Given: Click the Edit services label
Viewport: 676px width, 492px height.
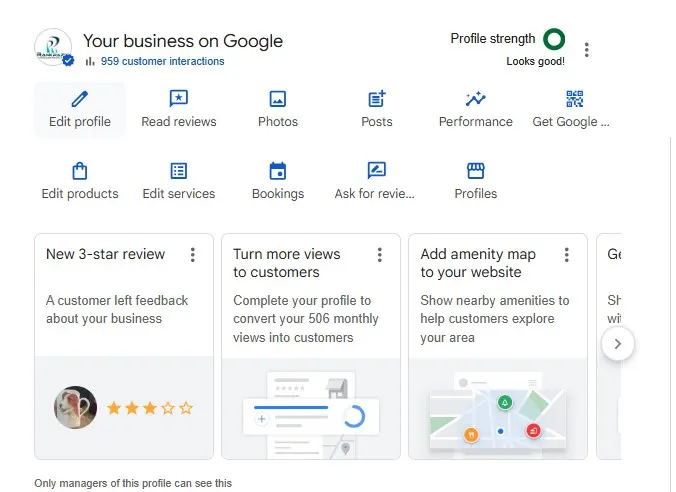Looking at the screenshot, I should click(x=179, y=194).
